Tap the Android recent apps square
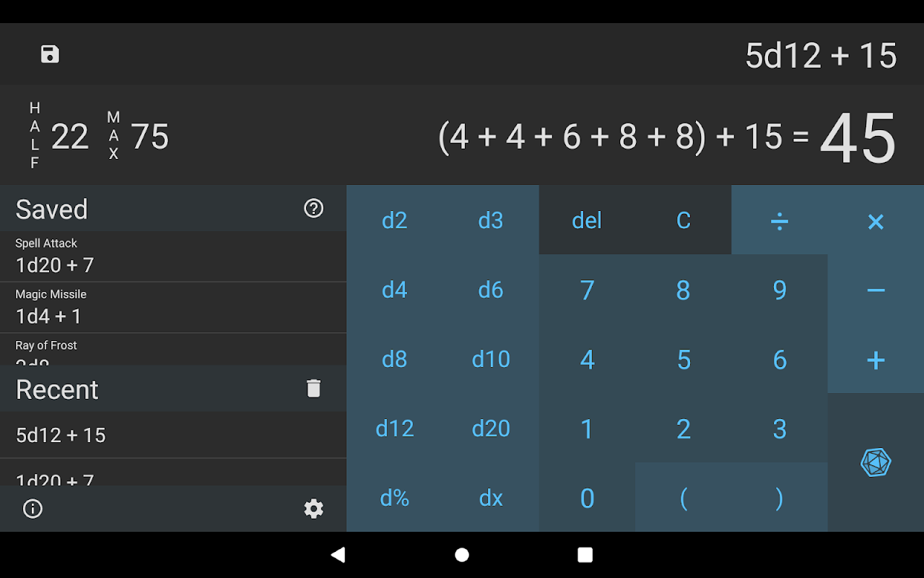This screenshot has width=924, height=578. [x=585, y=555]
